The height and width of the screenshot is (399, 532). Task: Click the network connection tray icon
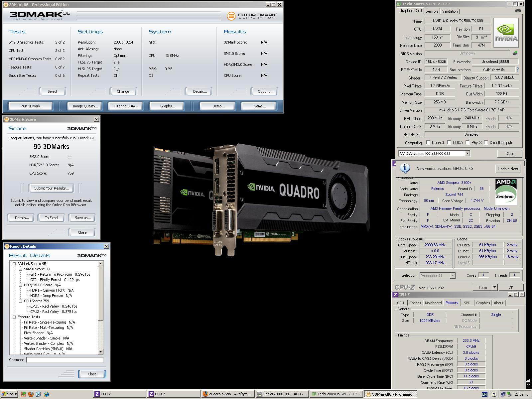(x=503, y=394)
